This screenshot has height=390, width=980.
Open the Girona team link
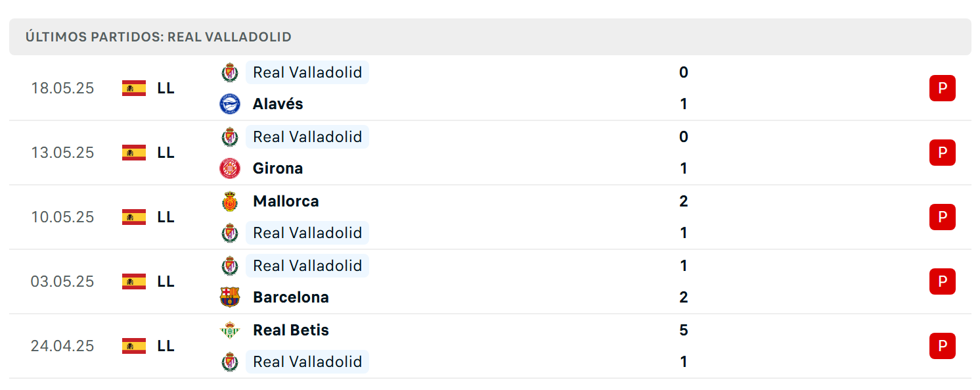[278, 168]
